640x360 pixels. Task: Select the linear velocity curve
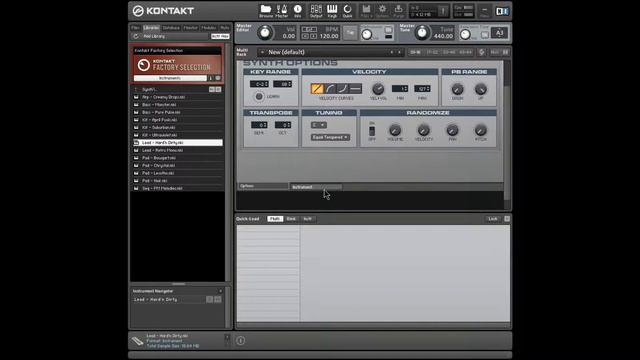tap(317, 88)
